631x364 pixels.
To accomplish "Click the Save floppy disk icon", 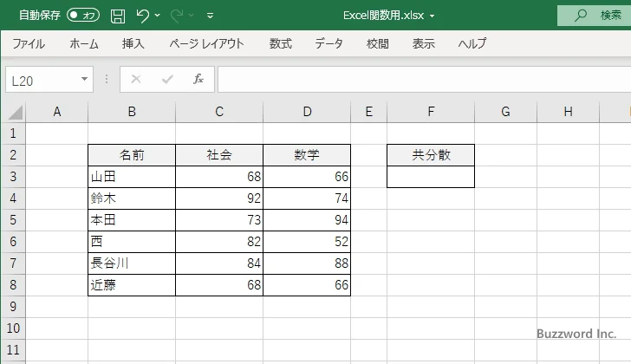I will [118, 16].
